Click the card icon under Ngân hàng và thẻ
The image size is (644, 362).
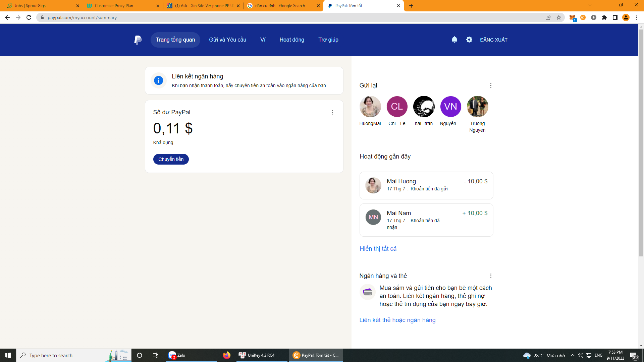[368, 292]
